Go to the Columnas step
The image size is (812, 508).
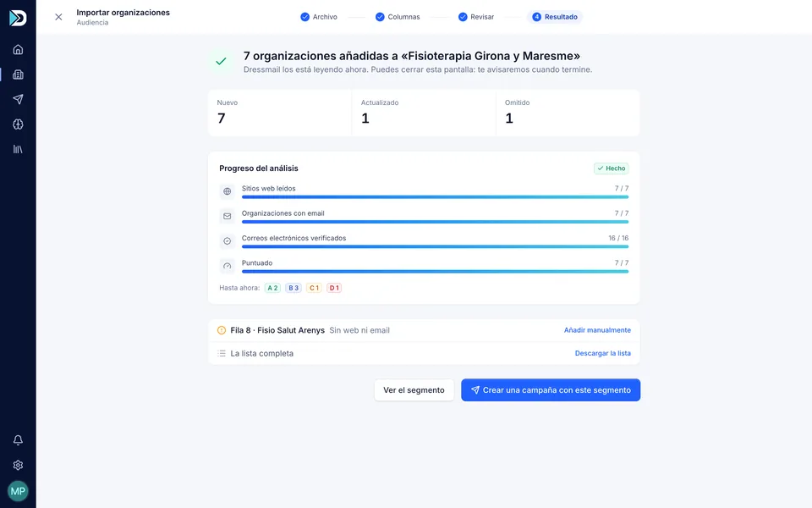(x=398, y=17)
